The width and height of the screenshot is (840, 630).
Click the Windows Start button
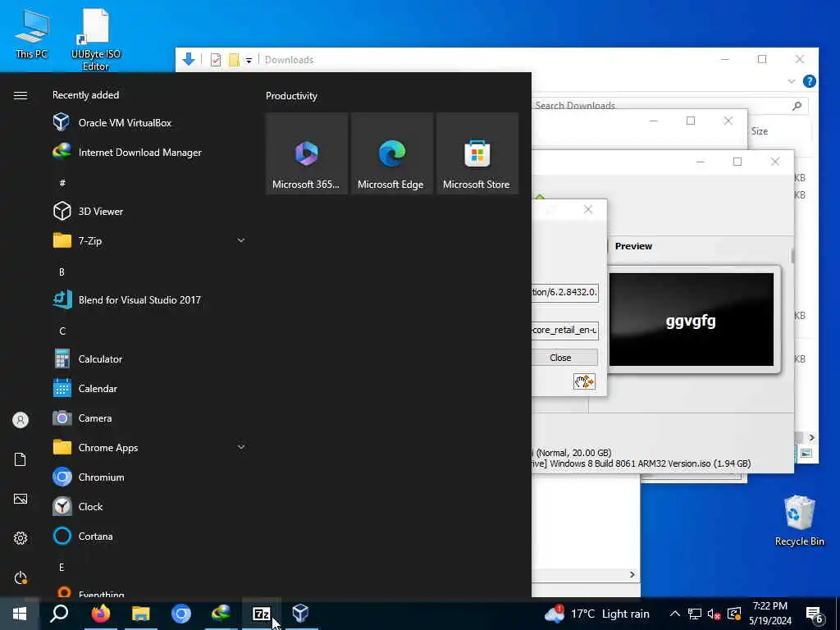(20, 614)
